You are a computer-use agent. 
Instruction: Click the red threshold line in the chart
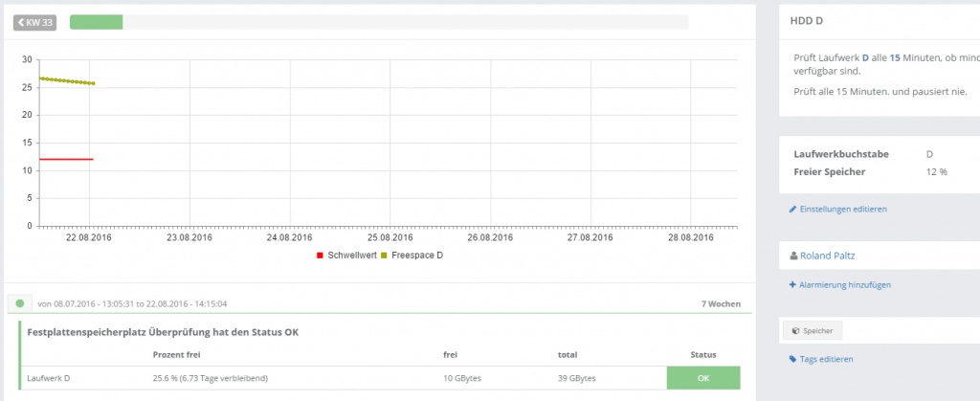pyautogui.click(x=65, y=159)
